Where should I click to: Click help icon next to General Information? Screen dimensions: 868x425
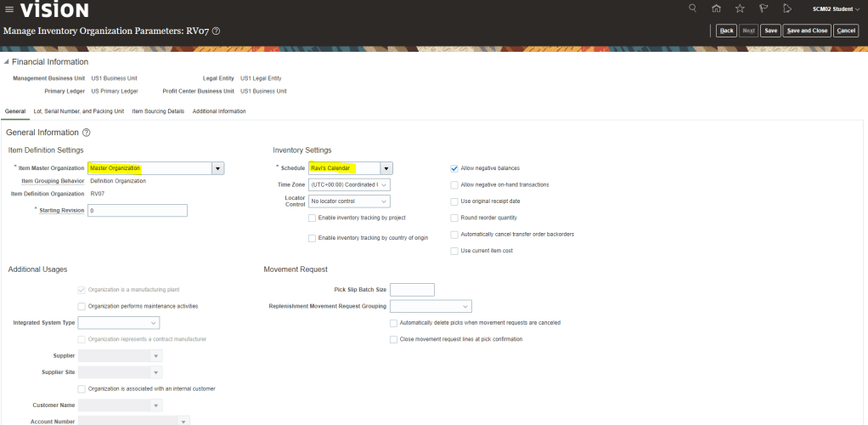pyautogui.click(x=87, y=133)
